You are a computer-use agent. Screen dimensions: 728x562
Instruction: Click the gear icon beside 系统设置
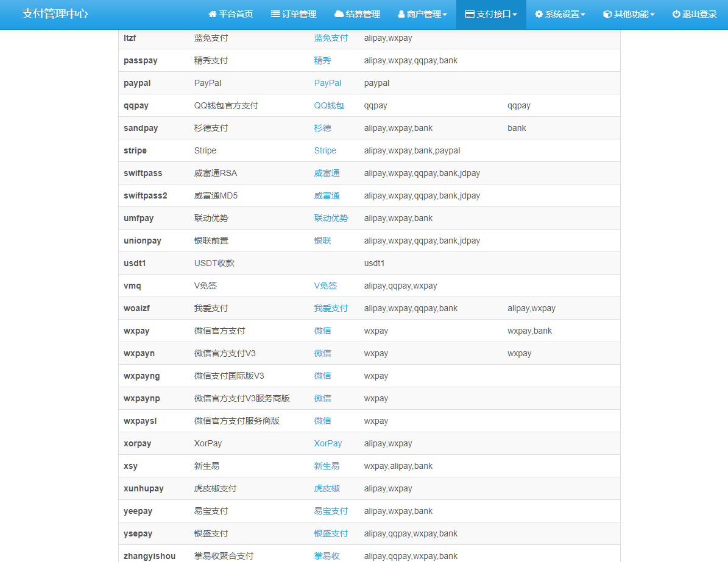coord(539,14)
